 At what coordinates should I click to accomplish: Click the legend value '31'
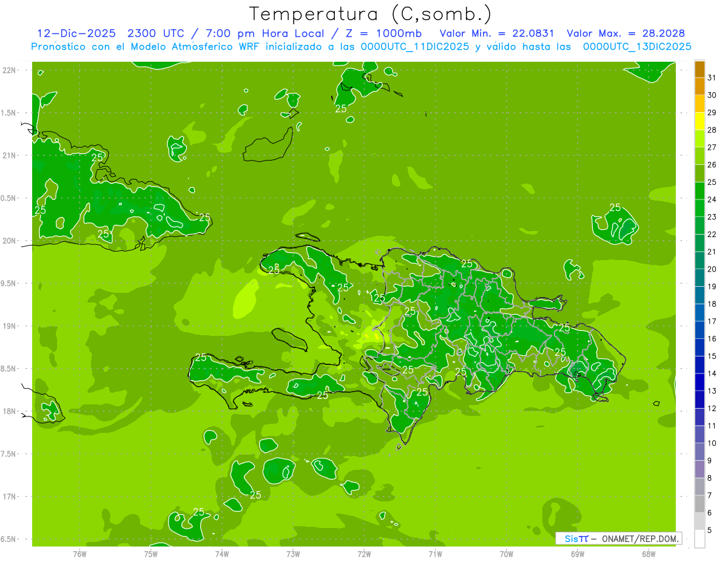click(x=712, y=78)
